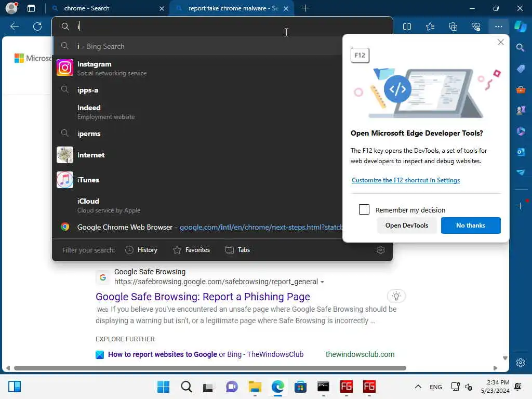Close the chrome - Search tab
This screenshot has height=399, width=532.
click(x=162, y=8)
